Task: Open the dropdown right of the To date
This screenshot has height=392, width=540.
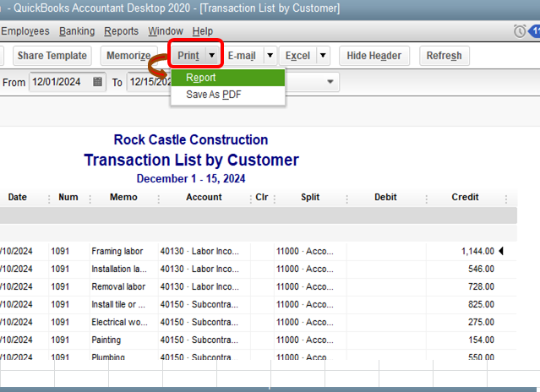Action: pos(330,82)
